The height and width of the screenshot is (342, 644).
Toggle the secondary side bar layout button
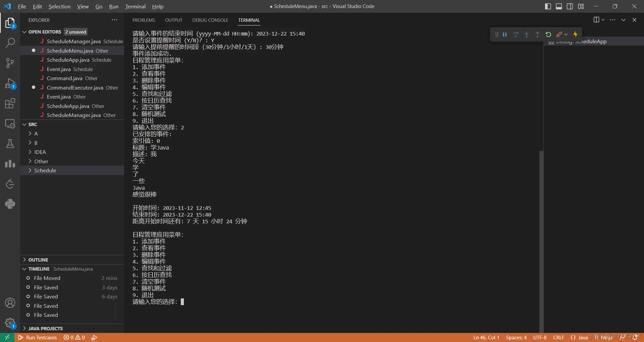[570, 6]
